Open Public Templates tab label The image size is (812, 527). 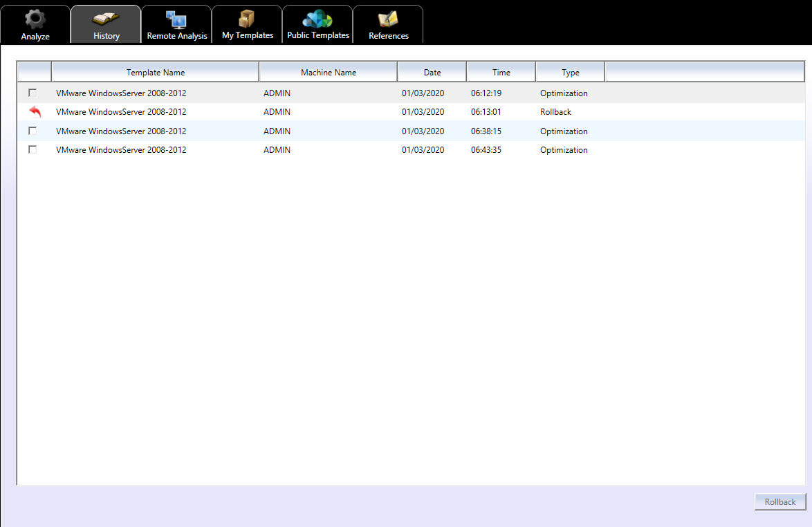pos(318,35)
